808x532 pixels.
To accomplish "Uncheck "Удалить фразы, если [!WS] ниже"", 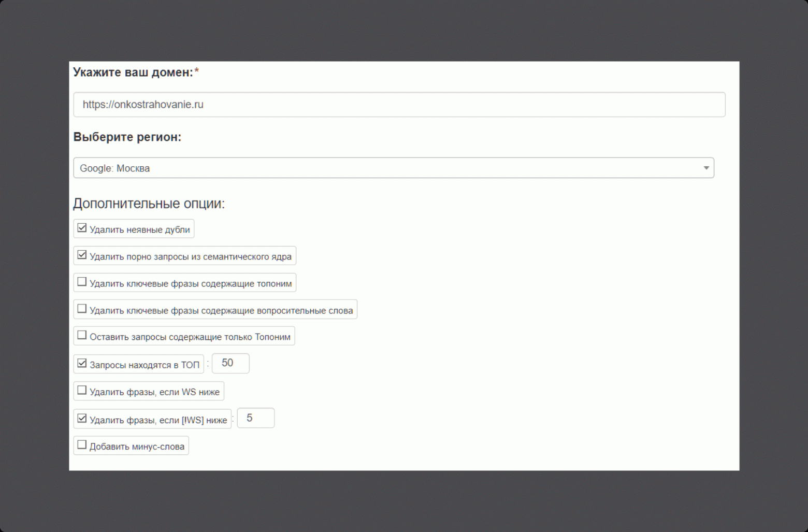I will click(82, 418).
